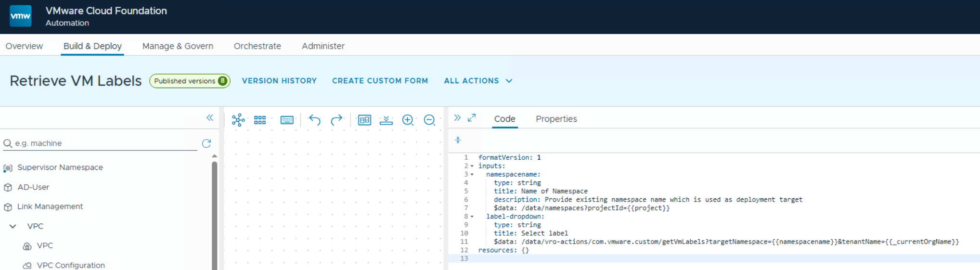Click the formatVersion line in code
This screenshot has width=980, height=270.
(509, 157)
